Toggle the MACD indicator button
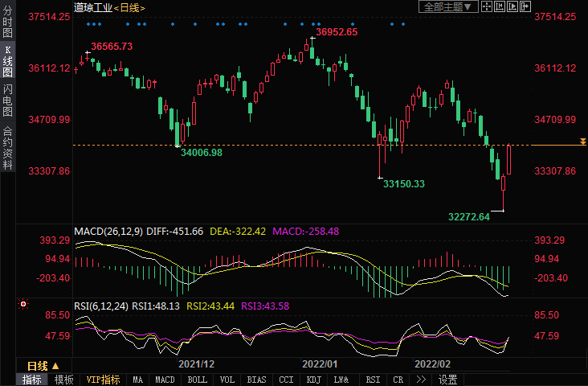Viewport: 588px width, 386px height. 165,380
